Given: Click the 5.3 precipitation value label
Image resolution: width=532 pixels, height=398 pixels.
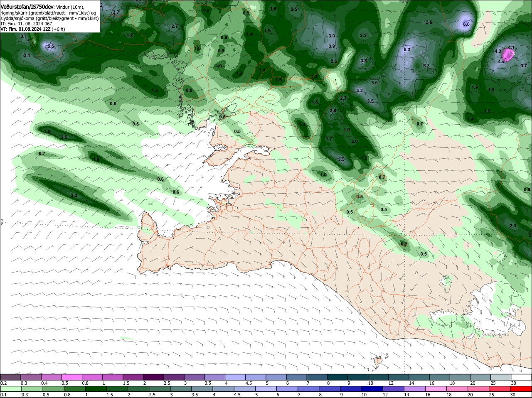Looking at the screenshot, I should [407, 49].
